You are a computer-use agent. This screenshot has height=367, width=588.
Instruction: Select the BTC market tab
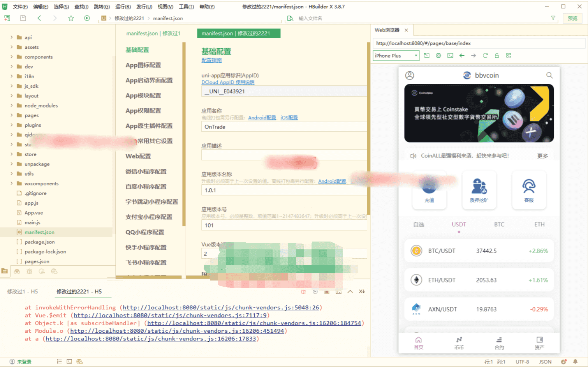[499, 224]
